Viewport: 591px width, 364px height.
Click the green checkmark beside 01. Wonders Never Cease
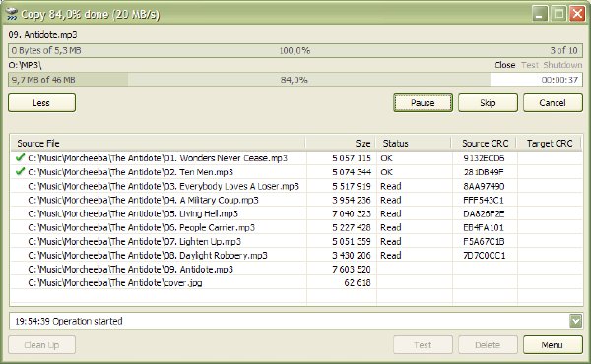(x=20, y=157)
